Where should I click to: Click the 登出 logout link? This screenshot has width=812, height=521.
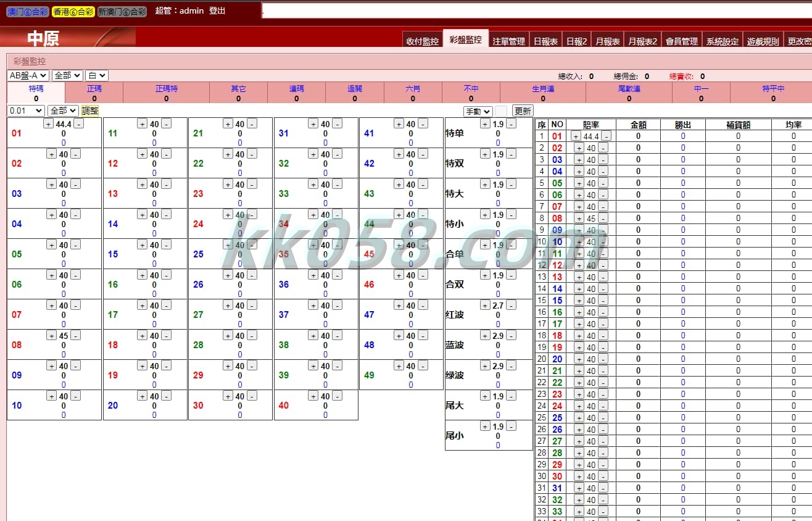pyautogui.click(x=217, y=11)
